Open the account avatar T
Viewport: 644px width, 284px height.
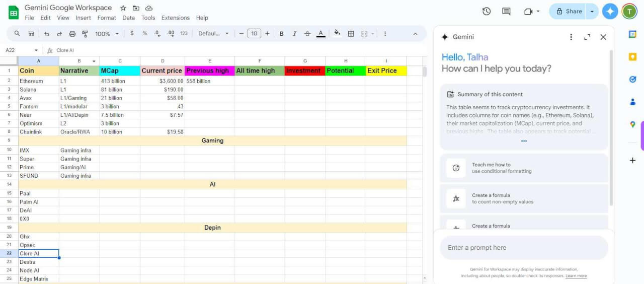point(629,11)
